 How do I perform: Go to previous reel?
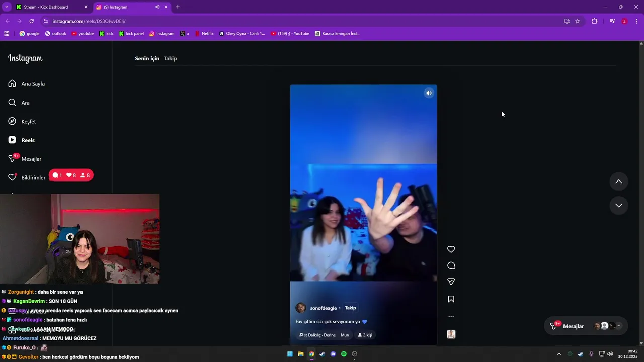coord(619,182)
